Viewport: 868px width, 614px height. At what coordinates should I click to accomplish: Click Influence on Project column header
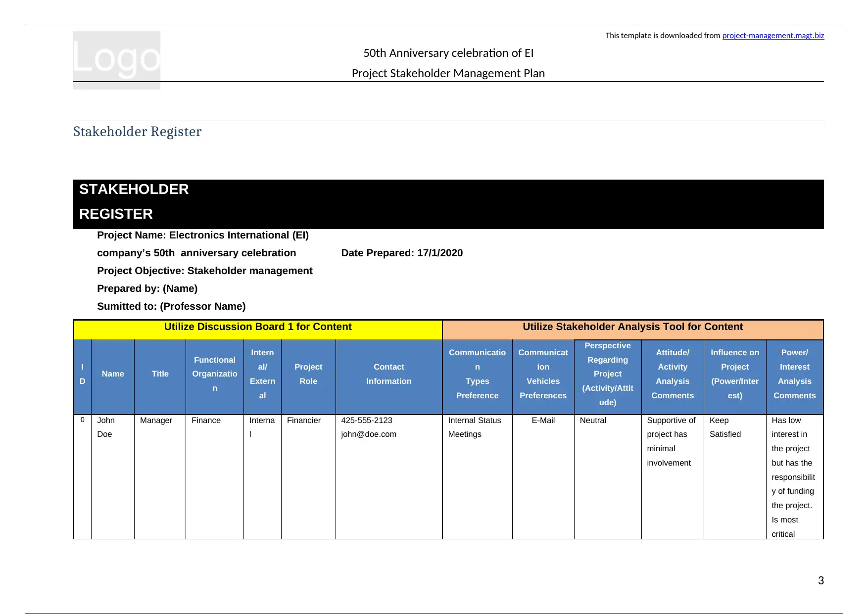click(x=735, y=377)
